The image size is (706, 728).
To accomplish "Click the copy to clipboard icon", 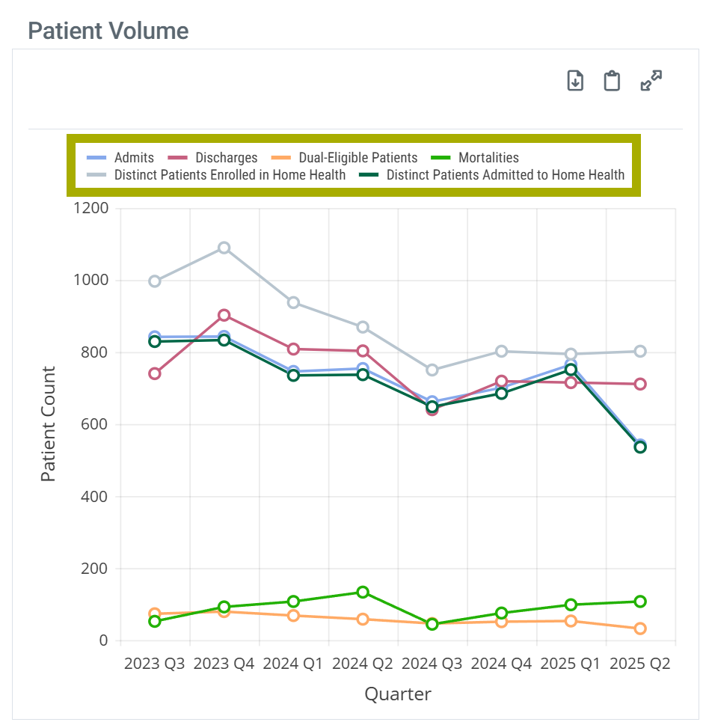I will point(612,81).
